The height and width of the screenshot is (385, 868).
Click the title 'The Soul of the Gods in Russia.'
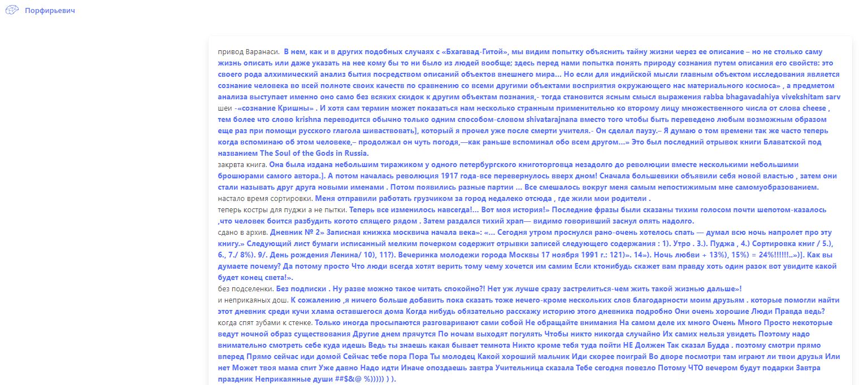point(314,153)
